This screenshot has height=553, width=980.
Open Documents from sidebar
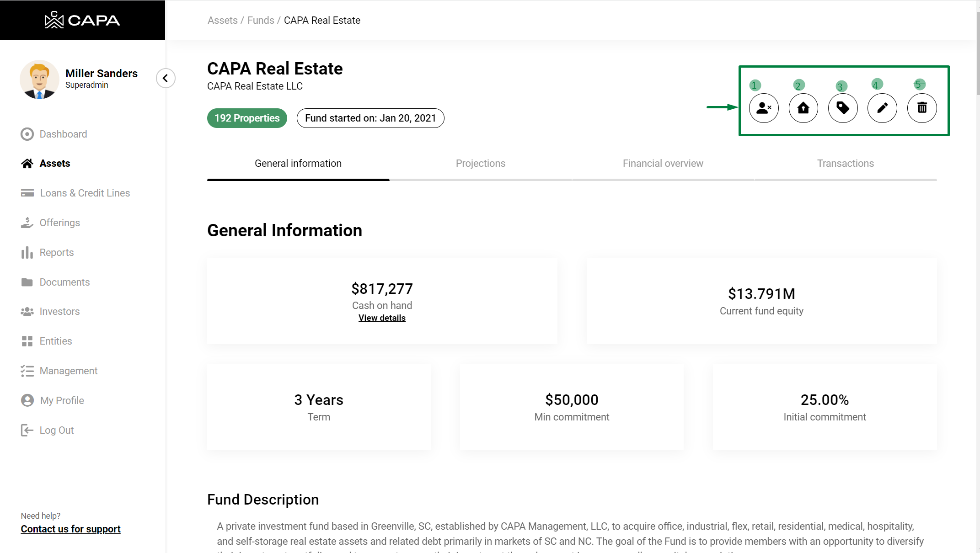(64, 282)
